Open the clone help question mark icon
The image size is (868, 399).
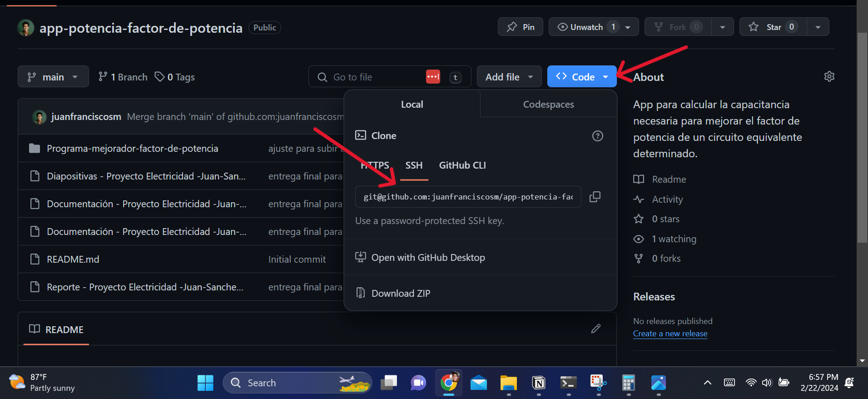(x=598, y=136)
